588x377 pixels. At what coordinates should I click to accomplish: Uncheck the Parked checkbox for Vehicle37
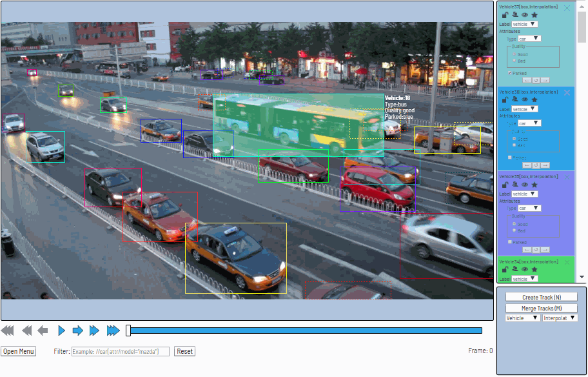[509, 72]
